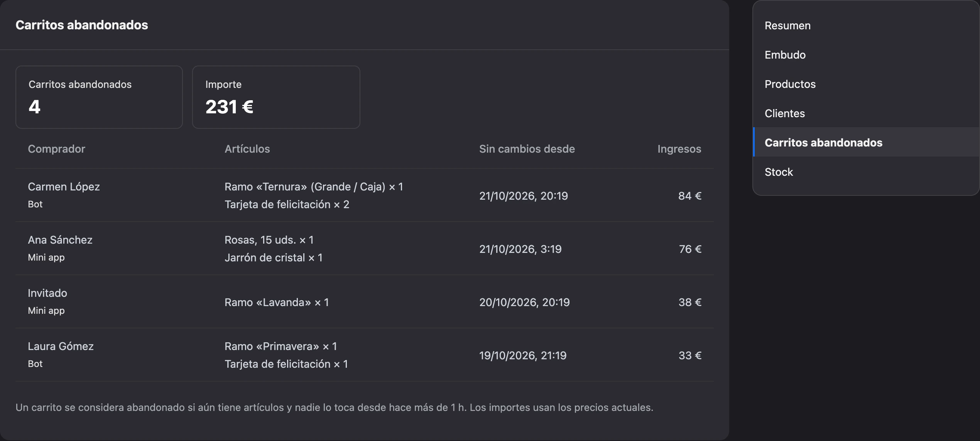
Task: Click the Importe 231 € summary card
Action: point(276,97)
